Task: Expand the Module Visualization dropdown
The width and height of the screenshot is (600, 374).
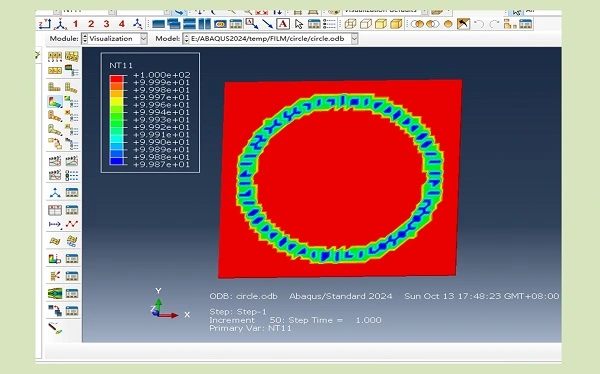Action: click(x=143, y=39)
